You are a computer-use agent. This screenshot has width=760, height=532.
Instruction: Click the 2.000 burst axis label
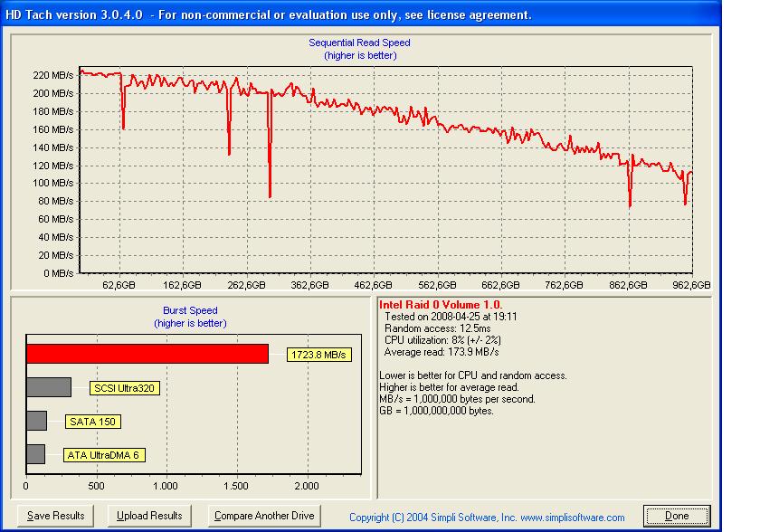(307, 486)
